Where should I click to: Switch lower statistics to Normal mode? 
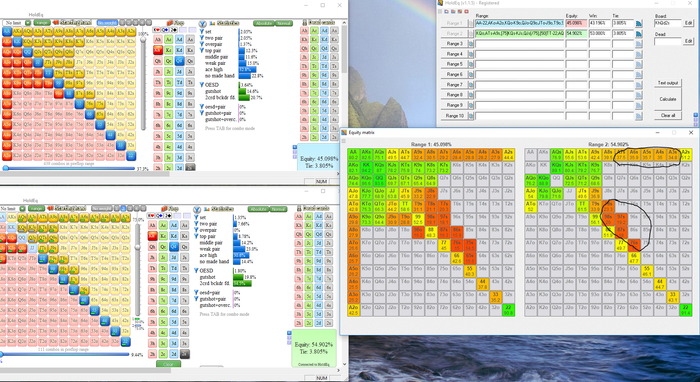(x=278, y=209)
